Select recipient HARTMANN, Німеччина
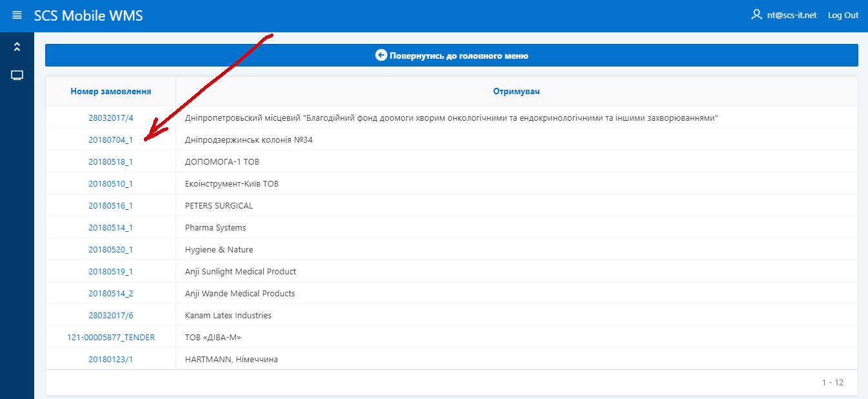This screenshot has height=399, width=868. coord(232,360)
